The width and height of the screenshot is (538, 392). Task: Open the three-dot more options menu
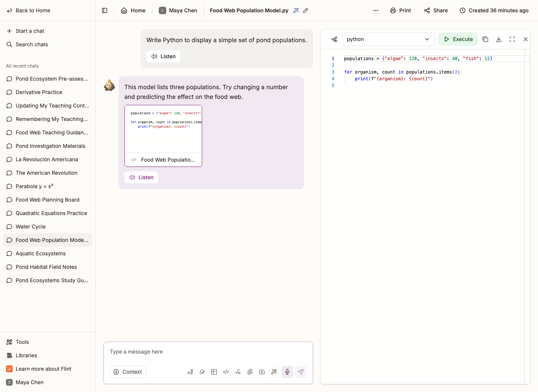(x=376, y=10)
